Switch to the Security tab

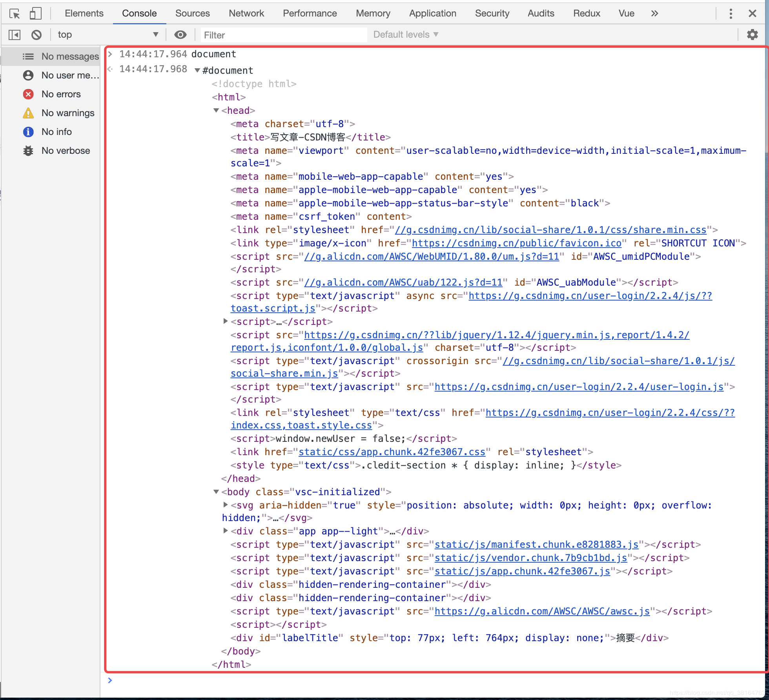coord(492,14)
